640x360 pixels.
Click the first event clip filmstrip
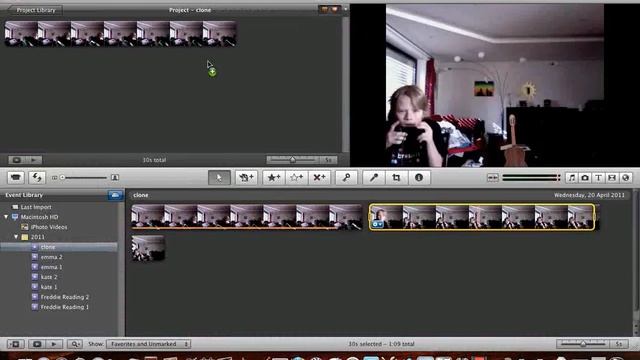pos(247,217)
